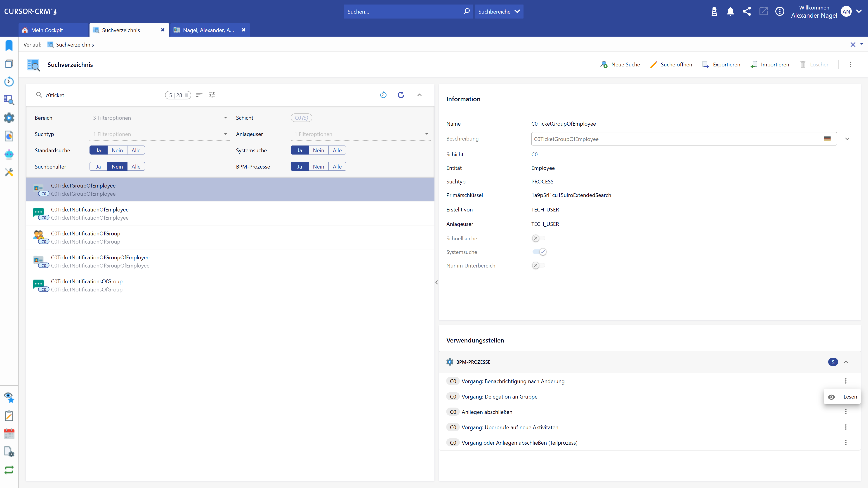This screenshot has width=868, height=488.
Task: Click Importieren button
Action: [x=770, y=65]
